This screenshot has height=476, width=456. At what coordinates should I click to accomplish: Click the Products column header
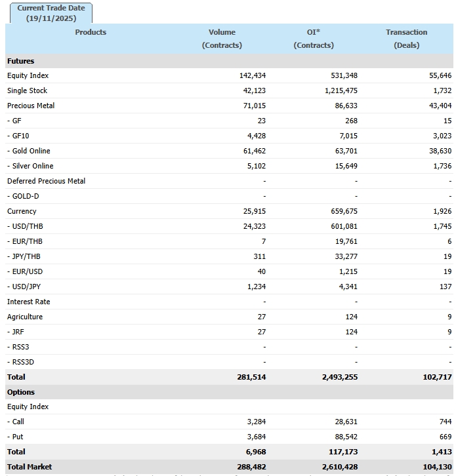coord(91,32)
